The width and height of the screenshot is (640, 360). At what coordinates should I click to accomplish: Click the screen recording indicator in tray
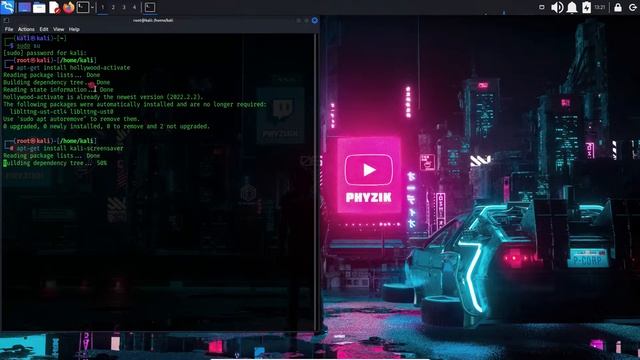[x=542, y=7]
